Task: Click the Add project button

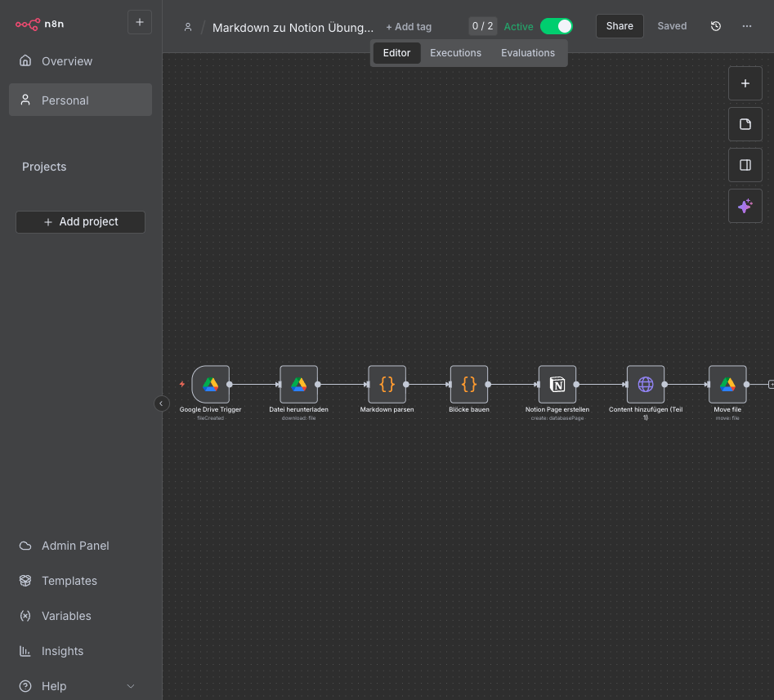Action: tap(80, 222)
